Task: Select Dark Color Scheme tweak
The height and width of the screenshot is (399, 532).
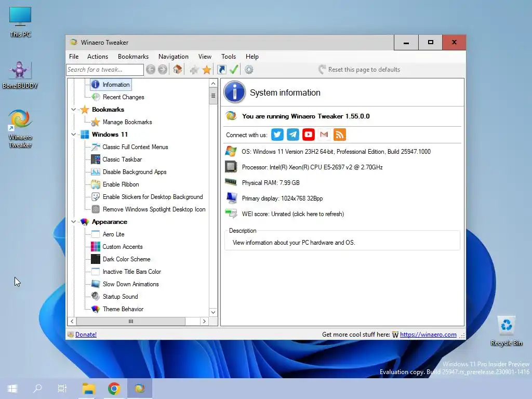Action: coord(126,259)
